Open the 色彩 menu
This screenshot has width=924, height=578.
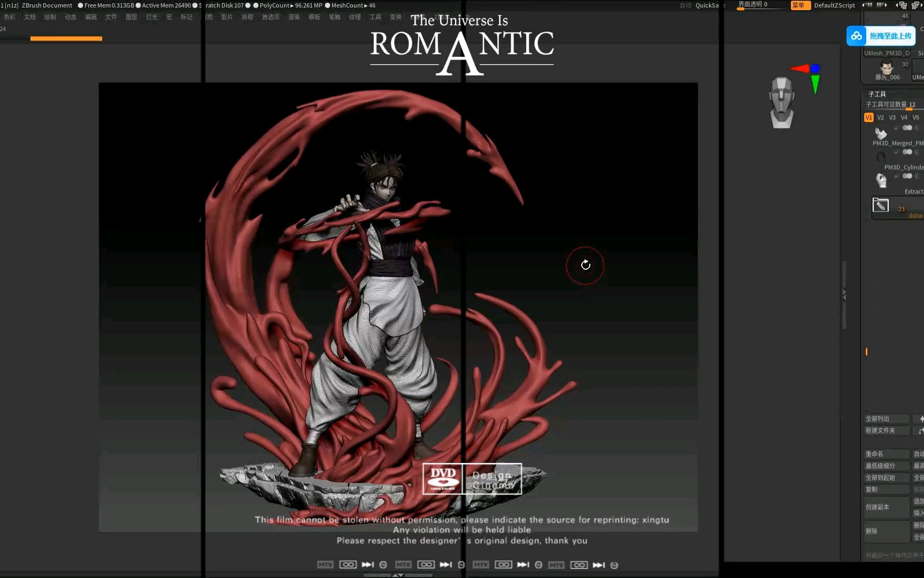(10, 17)
